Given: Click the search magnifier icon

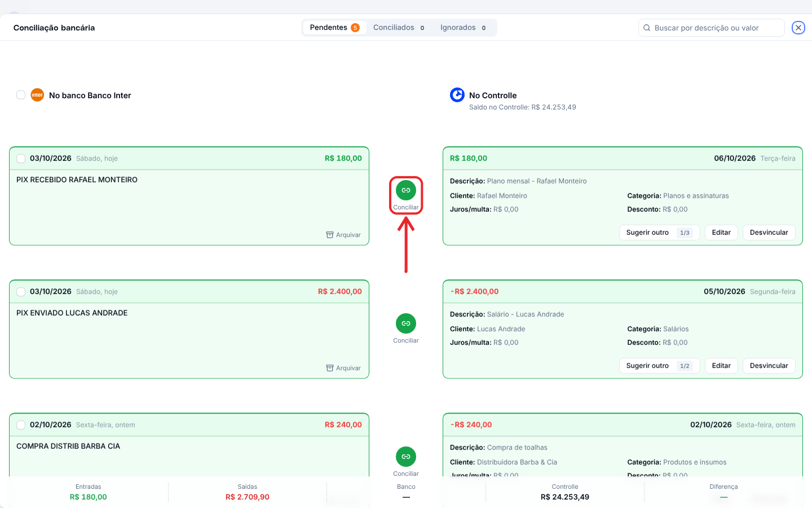Looking at the screenshot, I should click(x=647, y=28).
